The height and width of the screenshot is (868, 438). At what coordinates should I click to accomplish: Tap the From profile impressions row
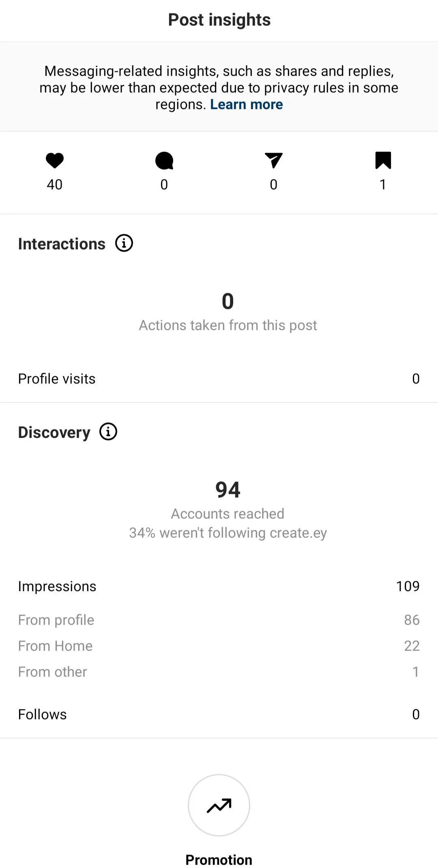pos(219,620)
